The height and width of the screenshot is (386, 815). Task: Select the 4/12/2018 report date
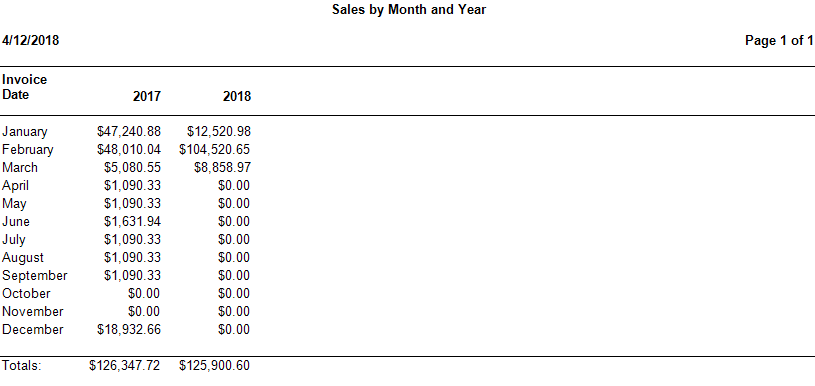pos(31,41)
